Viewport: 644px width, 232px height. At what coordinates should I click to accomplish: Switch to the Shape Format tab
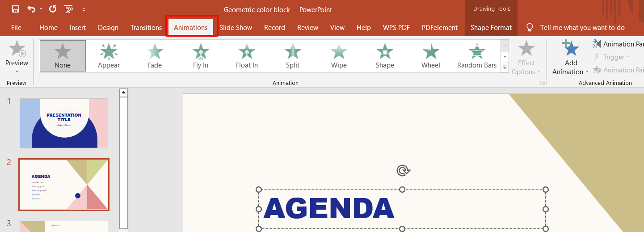point(491,28)
